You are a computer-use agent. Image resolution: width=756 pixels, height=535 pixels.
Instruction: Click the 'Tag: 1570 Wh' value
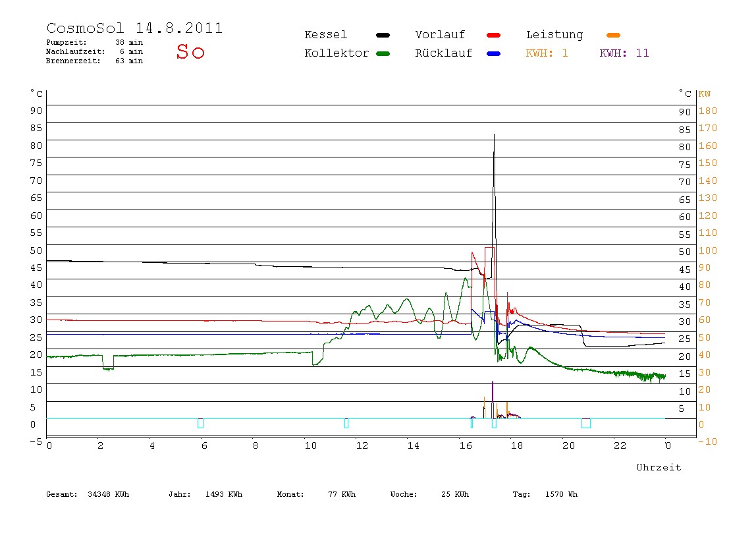545,494
